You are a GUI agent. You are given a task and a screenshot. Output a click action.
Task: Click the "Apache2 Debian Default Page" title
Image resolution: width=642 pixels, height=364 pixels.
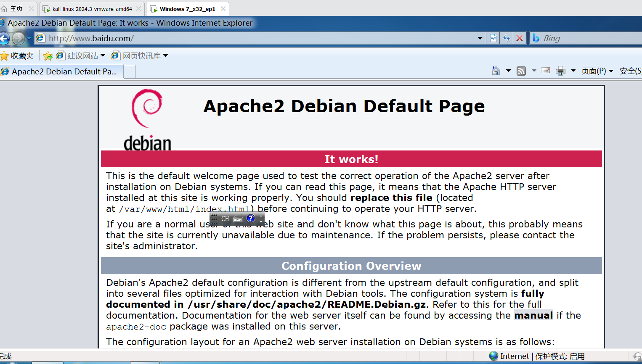[344, 106]
